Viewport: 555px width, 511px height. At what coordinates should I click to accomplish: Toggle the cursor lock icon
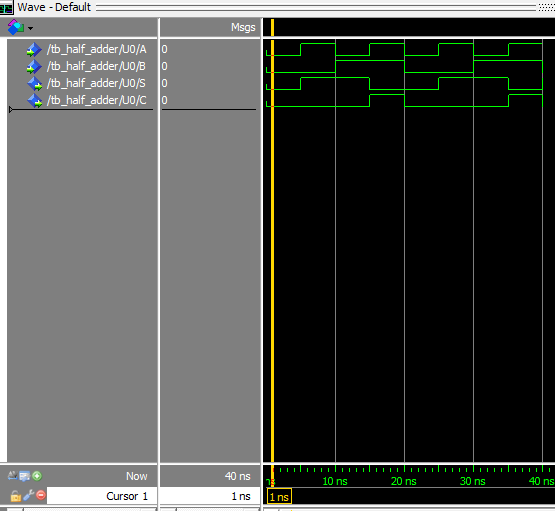[x=16, y=496]
